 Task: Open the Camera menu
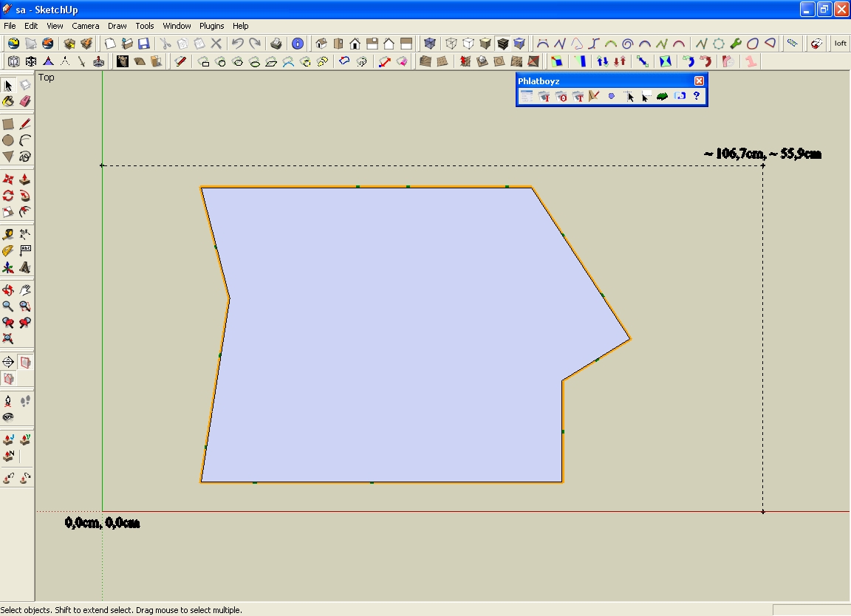(86, 26)
